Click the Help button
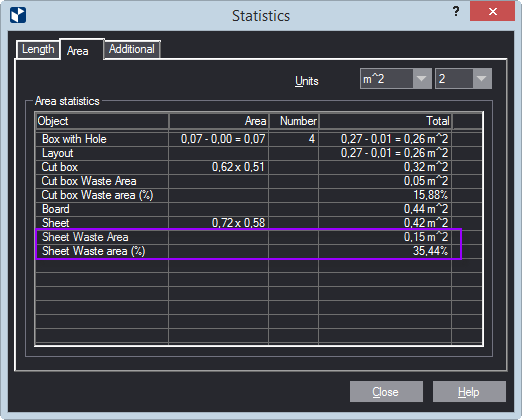 [x=469, y=392]
